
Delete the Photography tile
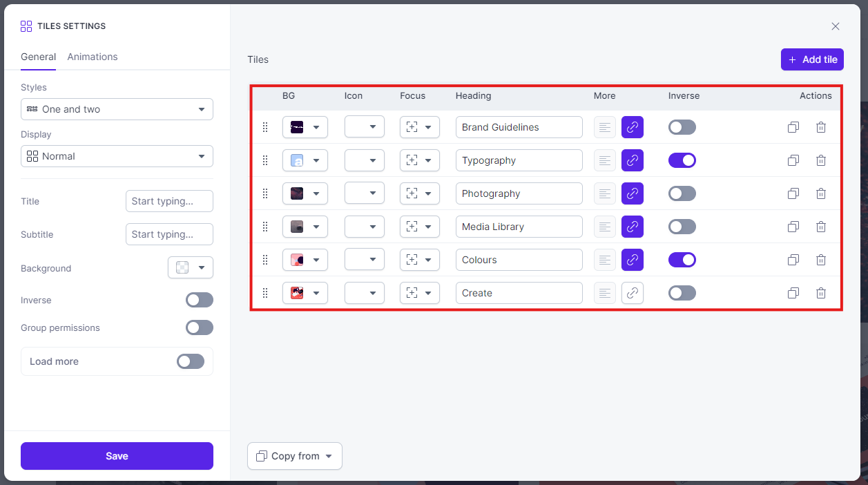(x=821, y=193)
